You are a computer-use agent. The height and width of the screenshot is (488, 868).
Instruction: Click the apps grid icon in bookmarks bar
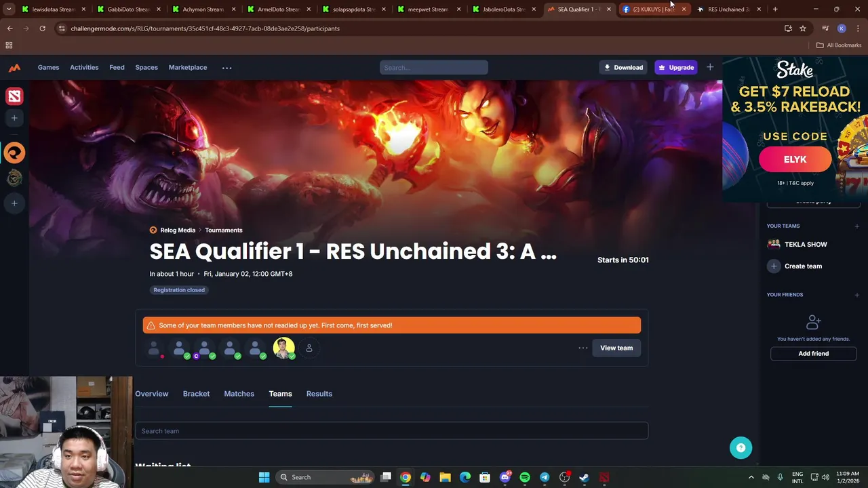click(x=9, y=45)
